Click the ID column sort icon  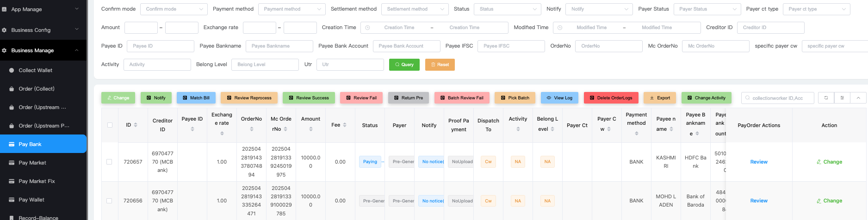[x=136, y=125]
